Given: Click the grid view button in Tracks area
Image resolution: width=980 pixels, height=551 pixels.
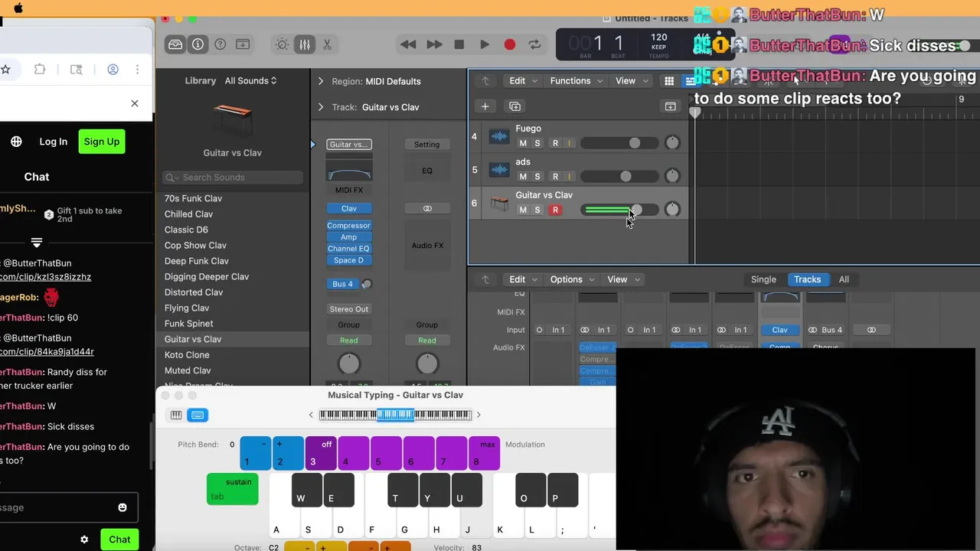Looking at the screenshot, I should [x=669, y=81].
